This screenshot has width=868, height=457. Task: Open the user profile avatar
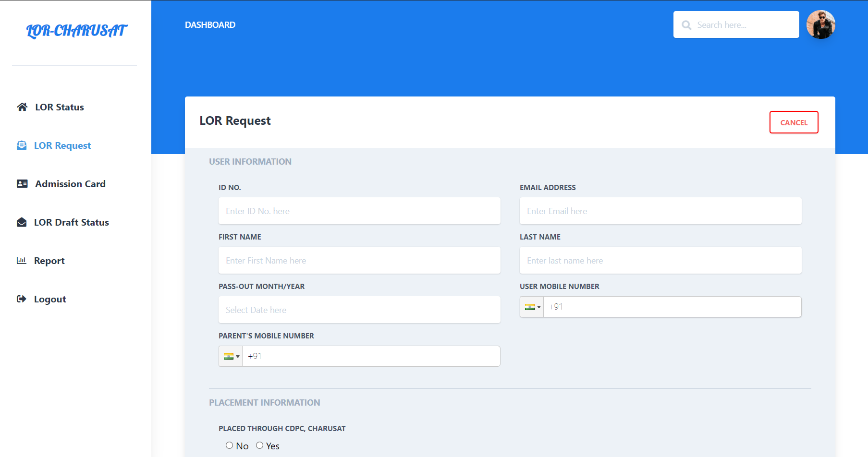(820, 24)
